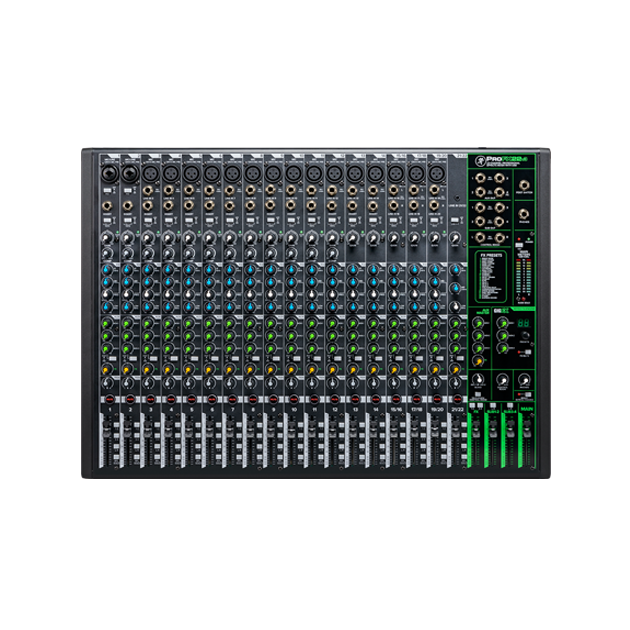The width and height of the screenshot is (630, 630).
Task: Click the channel 1 combo mic/line input jack
Action: [x=109, y=174]
